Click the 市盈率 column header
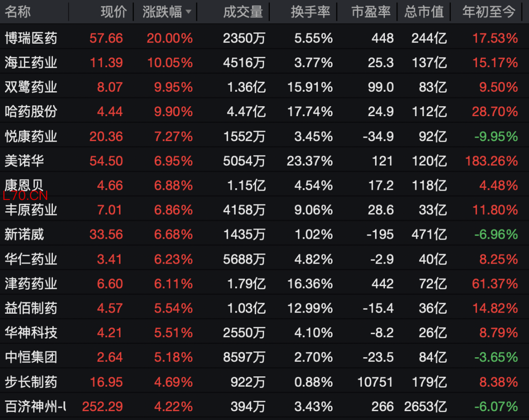529x420 pixels. coord(371,12)
